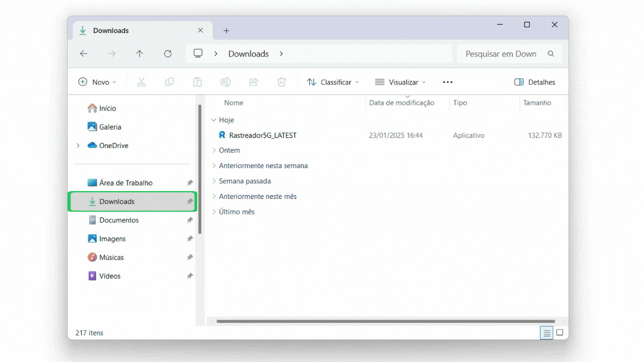Navigate up one folder level
Image resolution: width=644 pixels, height=362 pixels.
point(140,54)
